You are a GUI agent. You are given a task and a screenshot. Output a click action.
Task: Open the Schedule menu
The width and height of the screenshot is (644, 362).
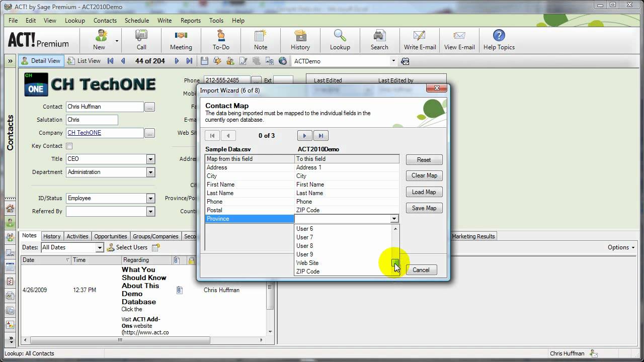[137, 21]
